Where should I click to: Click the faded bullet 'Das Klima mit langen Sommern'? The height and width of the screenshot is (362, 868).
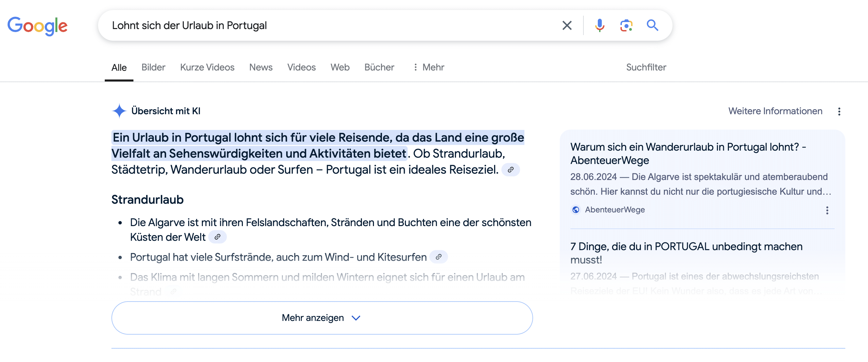[x=327, y=285]
